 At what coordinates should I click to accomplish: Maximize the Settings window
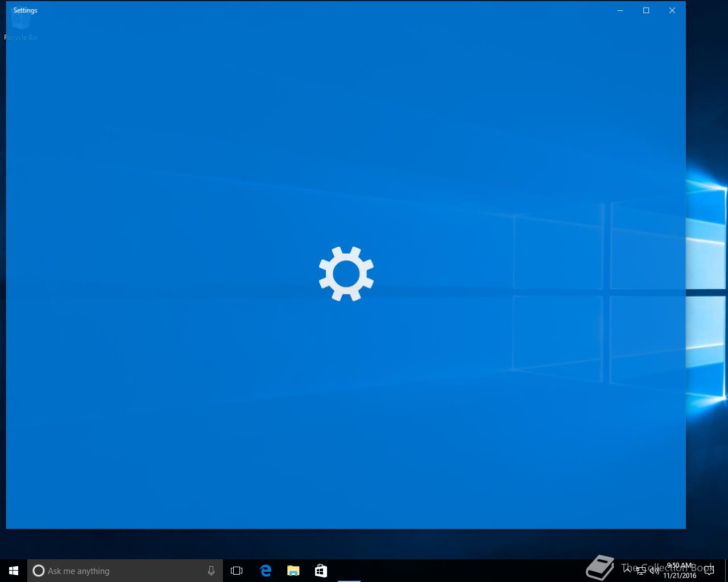[x=646, y=10]
